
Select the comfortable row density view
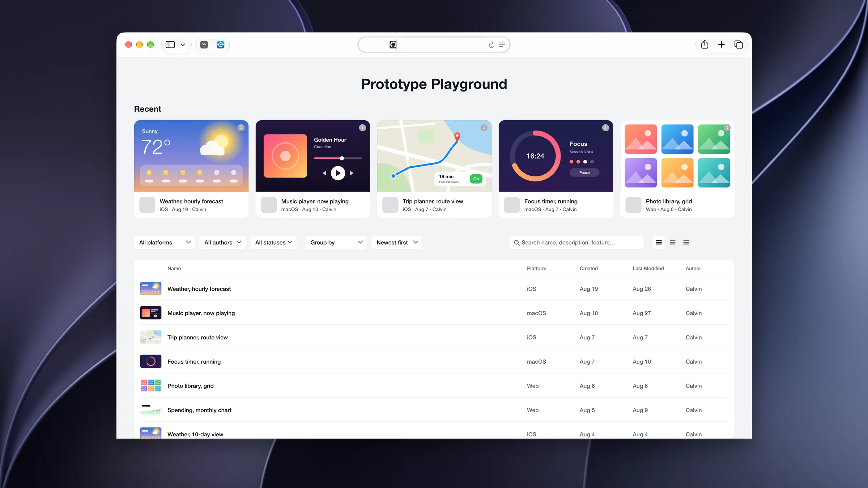(x=659, y=243)
